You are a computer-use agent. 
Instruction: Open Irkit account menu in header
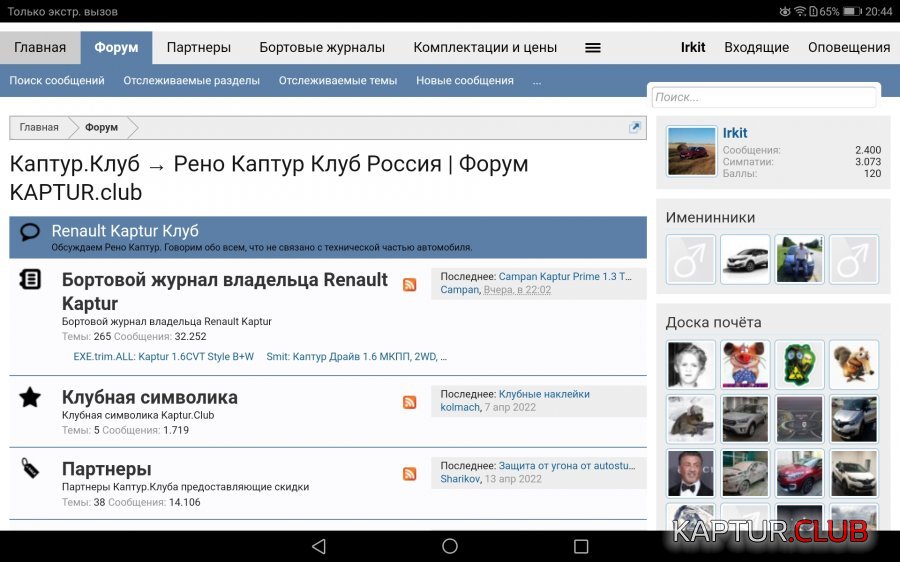coord(693,48)
